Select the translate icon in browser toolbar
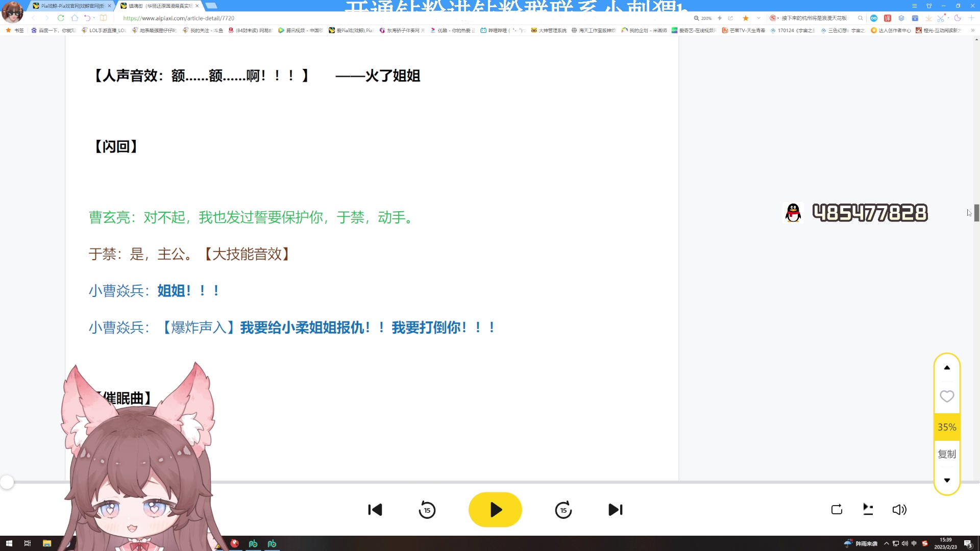 (x=888, y=18)
